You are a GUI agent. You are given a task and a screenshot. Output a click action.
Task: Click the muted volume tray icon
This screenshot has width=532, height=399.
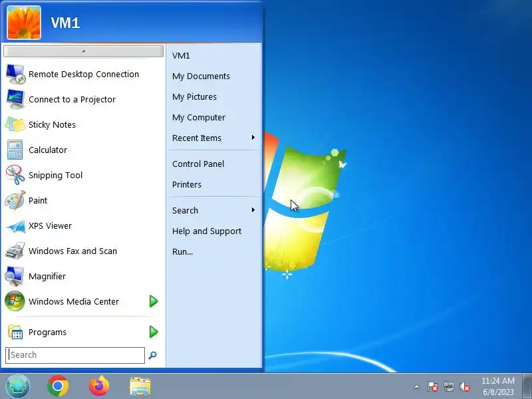pyautogui.click(x=465, y=386)
